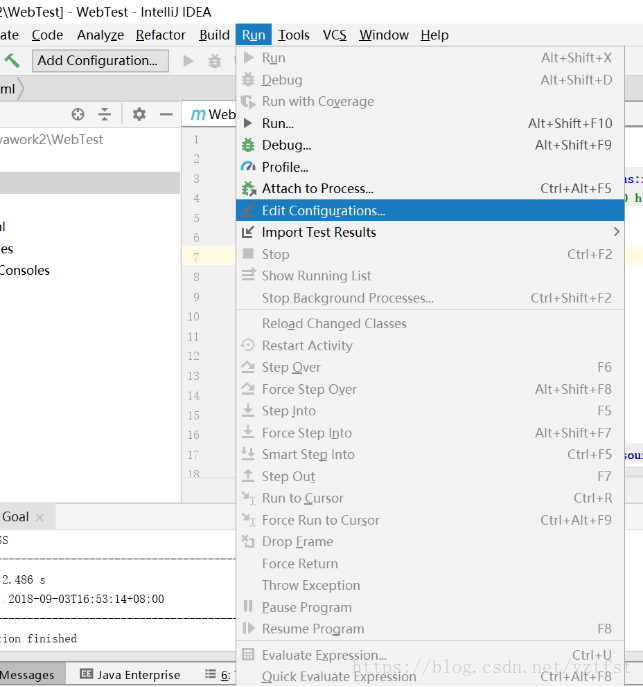Open the Analyze menu
This screenshot has height=687, width=643.
pos(100,35)
